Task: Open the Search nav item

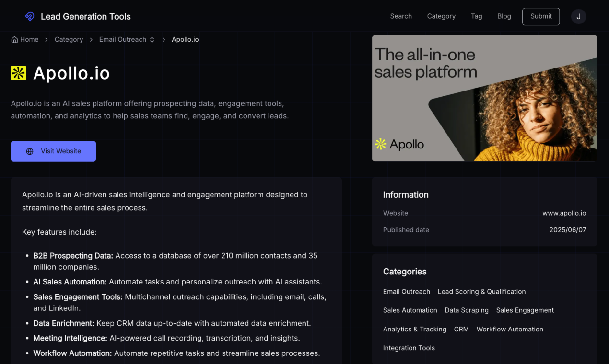Action: pyautogui.click(x=401, y=16)
